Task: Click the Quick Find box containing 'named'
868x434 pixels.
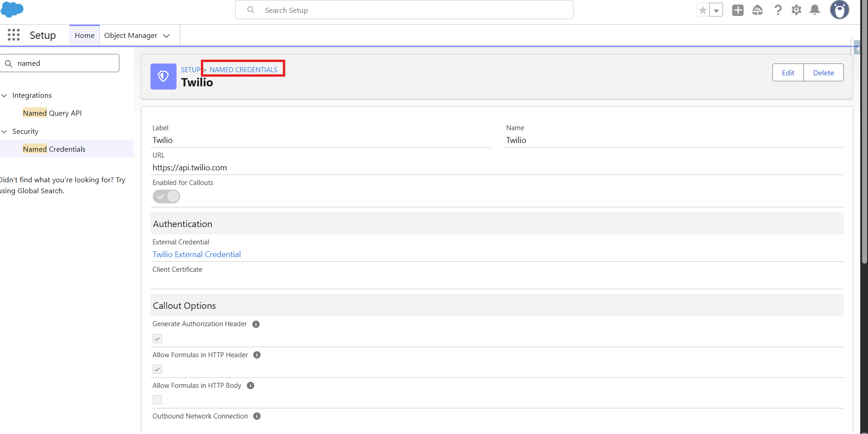Action: [60, 63]
